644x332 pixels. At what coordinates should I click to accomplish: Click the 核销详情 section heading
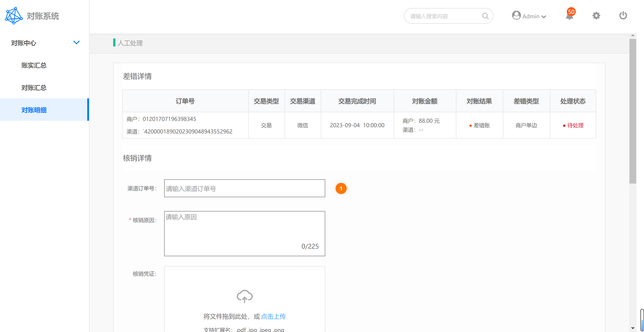(137, 158)
